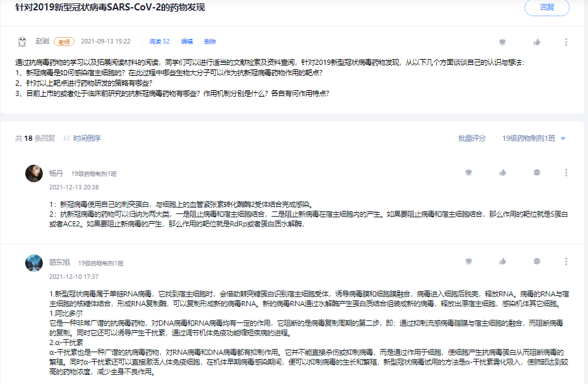
Task: Award a flower to 杨丹's reply
Action: (468, 173)
